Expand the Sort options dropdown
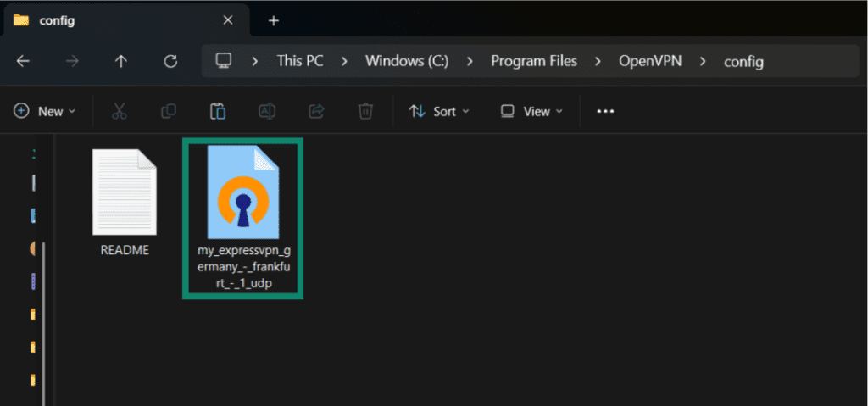Image resolution: width=868 pixels, height=406 pixels. [x=439, y=111]
